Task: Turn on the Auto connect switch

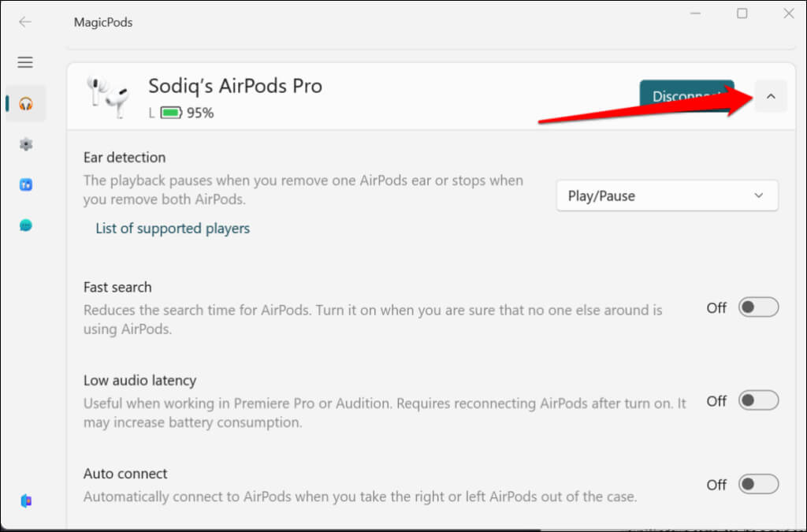Action: tap(758, 484)
